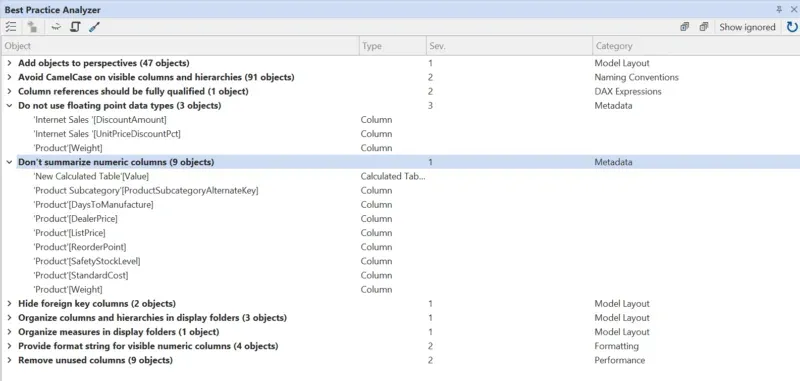Click the scroll-shaped Generate fix script icon

75,27
